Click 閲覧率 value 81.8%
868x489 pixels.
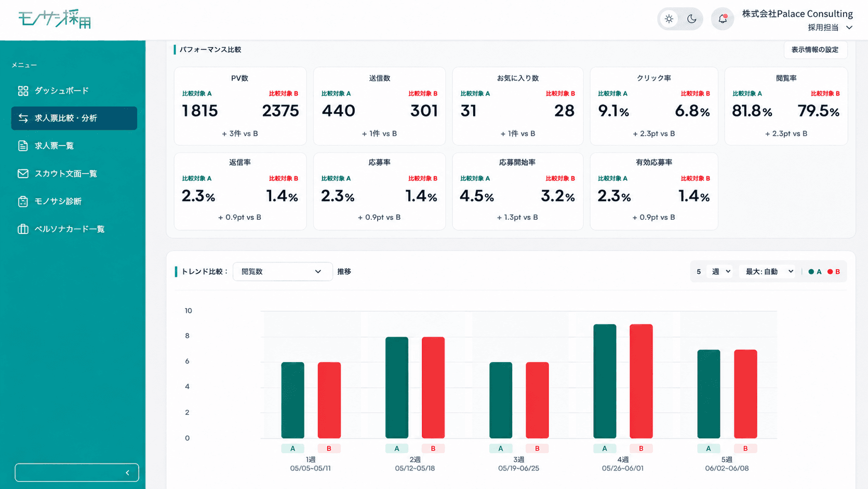click(x=752, y=111)
